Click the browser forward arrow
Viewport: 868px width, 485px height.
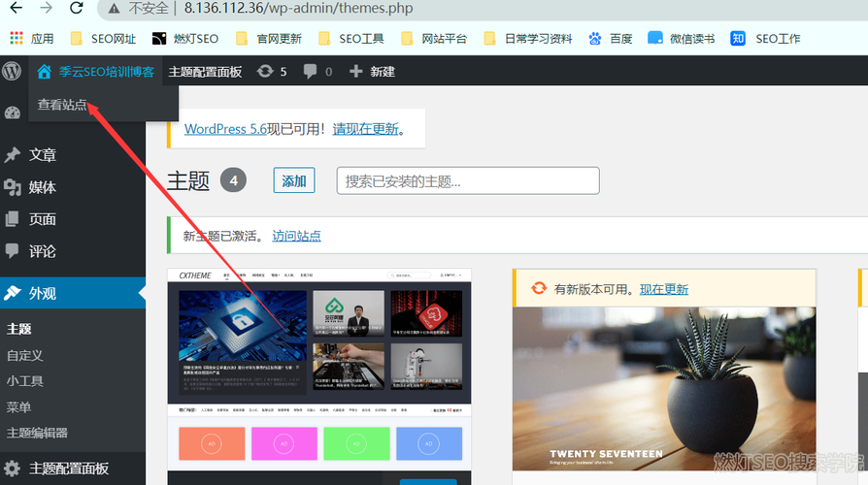tap(47, 8)
